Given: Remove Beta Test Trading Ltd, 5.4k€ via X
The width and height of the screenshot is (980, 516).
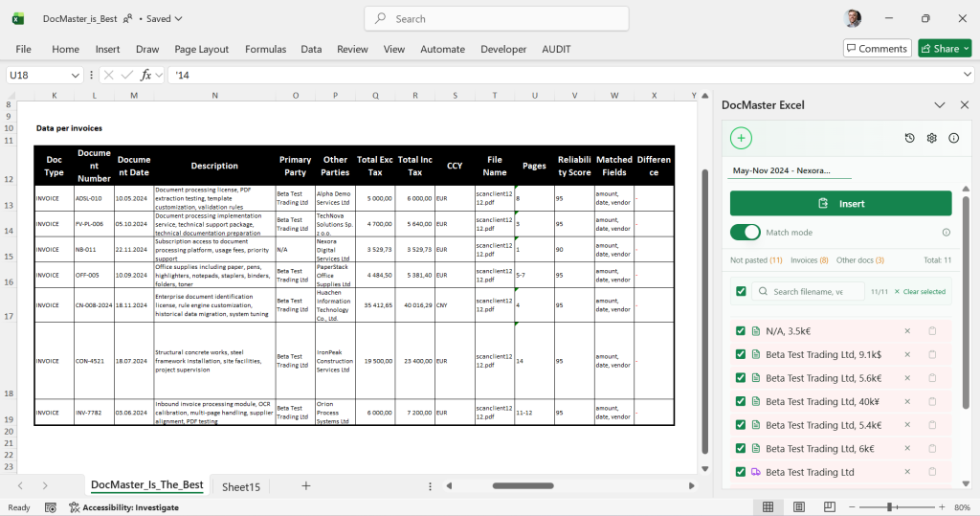Looking at the screenshot, I should (907, 425).
